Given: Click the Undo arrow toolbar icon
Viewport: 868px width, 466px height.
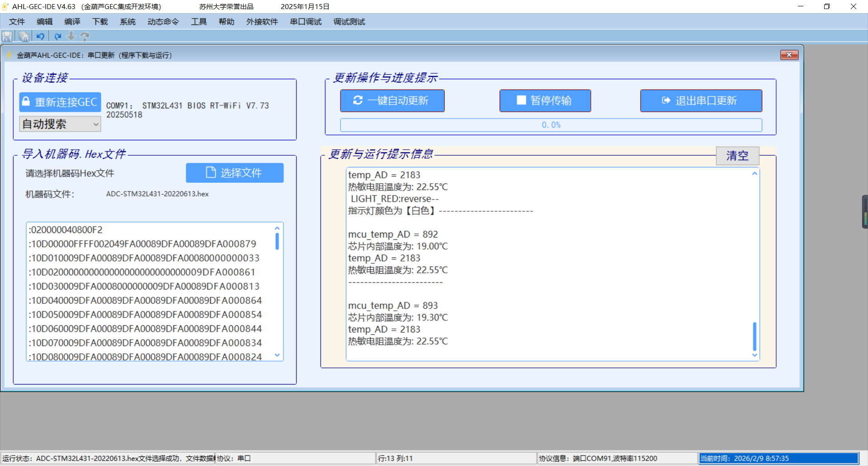Looking at the screenshot, I should click(41, 36).
